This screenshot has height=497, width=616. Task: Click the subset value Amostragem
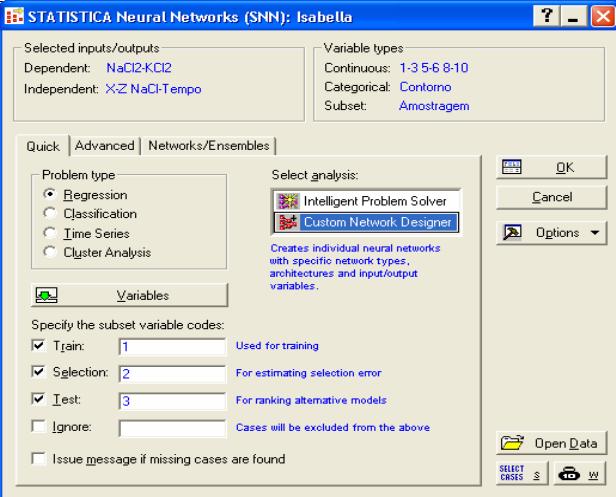point(434,106)
